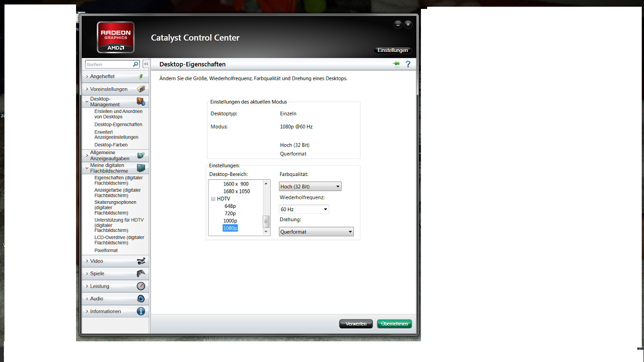Expand the Video section

87,261
